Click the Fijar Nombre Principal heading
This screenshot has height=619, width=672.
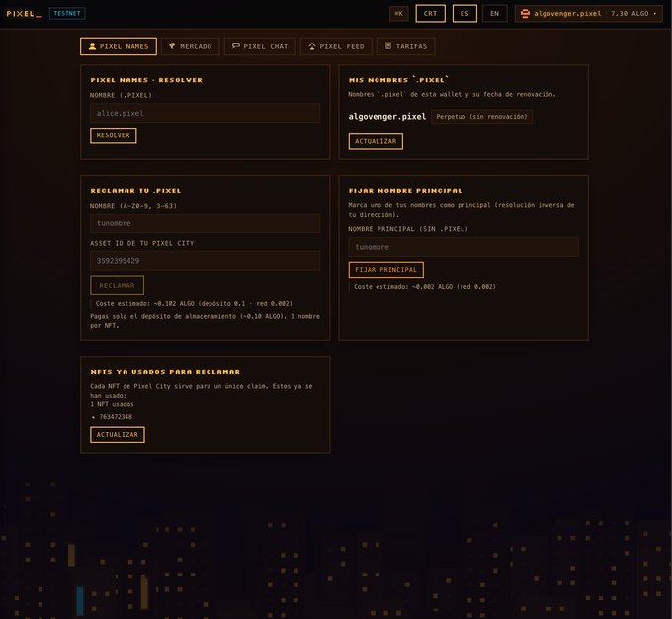[x=405, y=191]
